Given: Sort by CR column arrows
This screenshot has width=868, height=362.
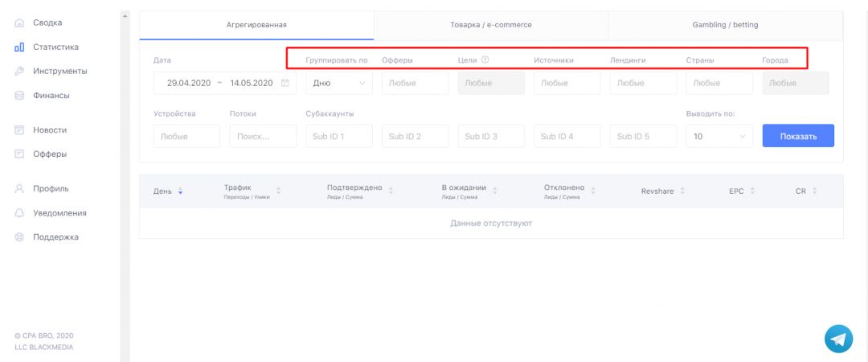Looking at the screenshot, I should pos(814,191).
